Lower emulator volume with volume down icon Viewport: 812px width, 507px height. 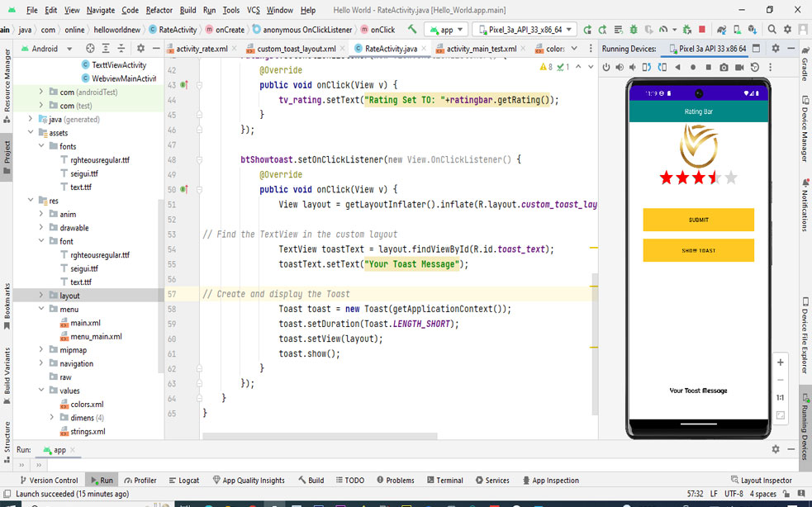[632, 68]
